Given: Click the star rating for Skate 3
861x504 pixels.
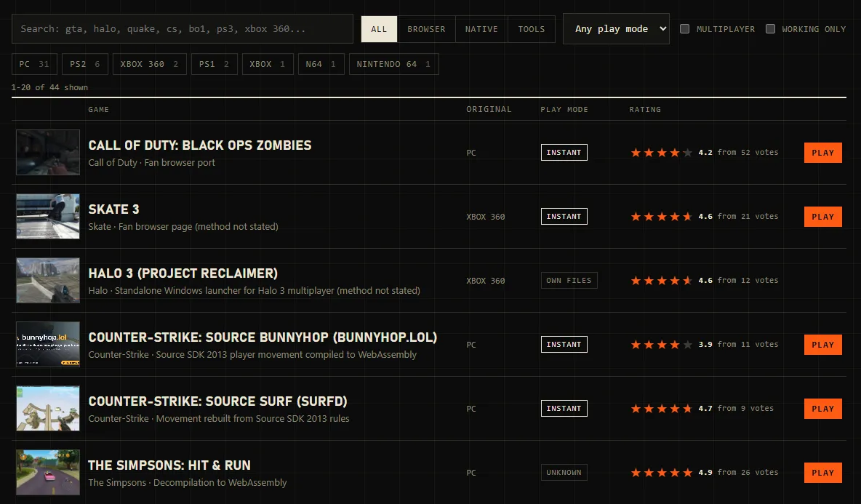Looking at the screenshot, I should pos(661,216).
